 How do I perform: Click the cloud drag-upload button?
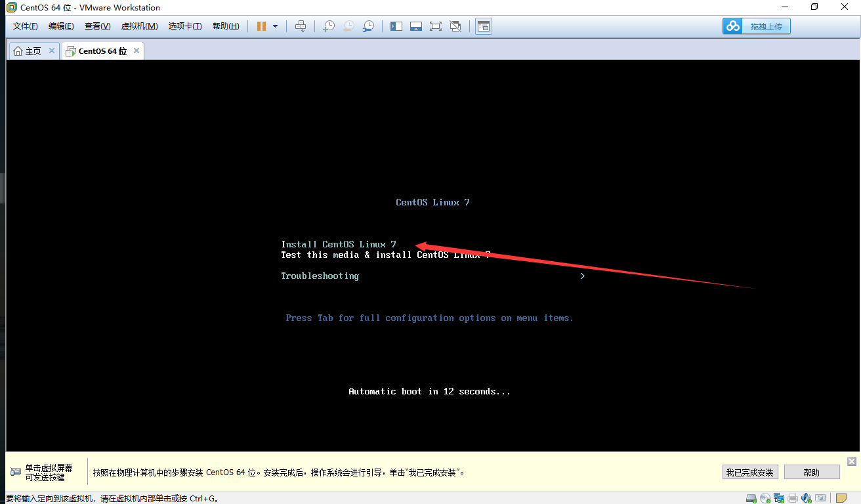click(757, 26)
